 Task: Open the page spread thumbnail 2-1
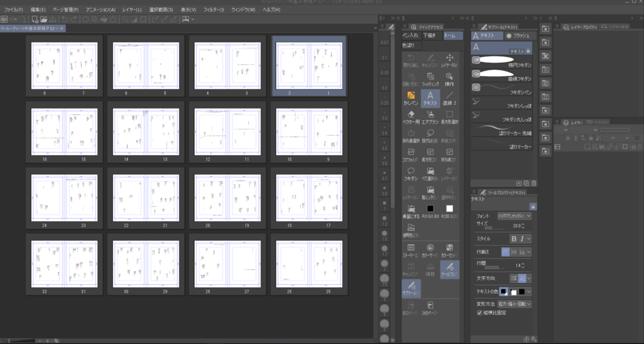308,67
